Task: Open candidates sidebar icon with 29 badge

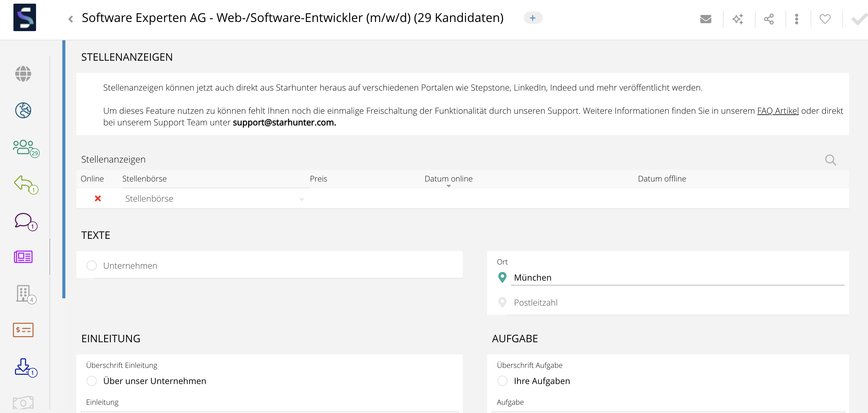Action: point(24,148)
